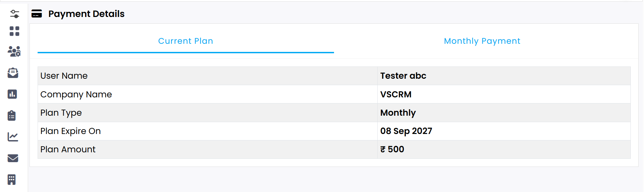Click the clipboard task list icon
The height and width of the screenshot is (192, 644).
pos(12,115)
